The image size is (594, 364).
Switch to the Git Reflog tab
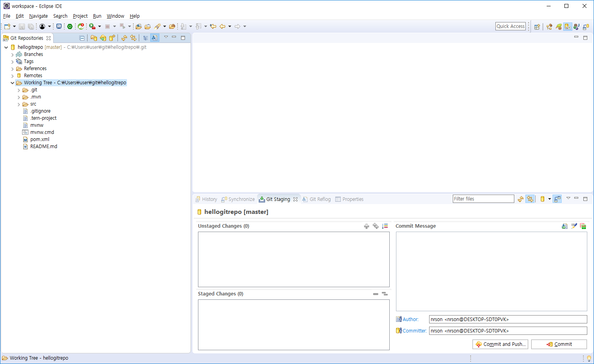tap(316, 199)
